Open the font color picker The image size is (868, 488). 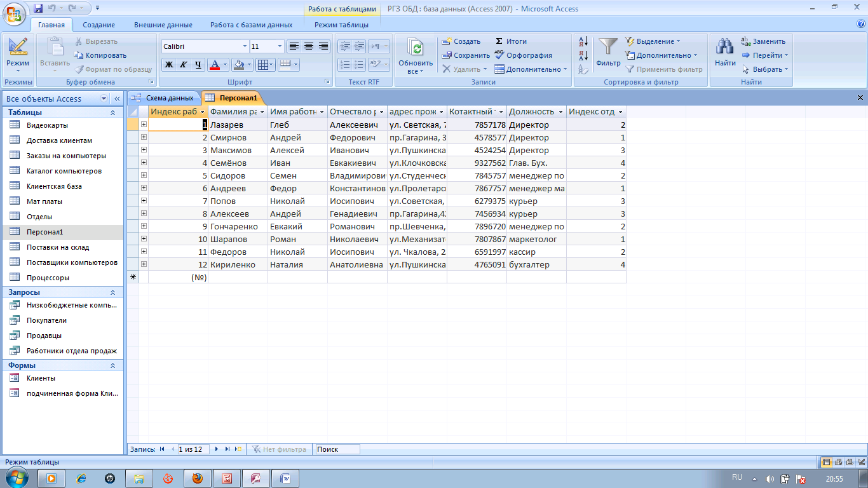pos(225,64)
